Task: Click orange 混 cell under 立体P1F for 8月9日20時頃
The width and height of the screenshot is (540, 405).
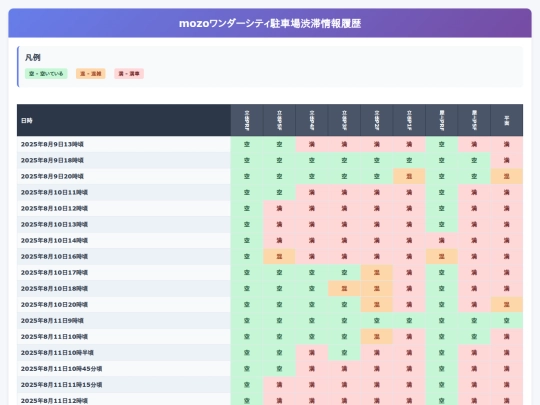Action: [409, 176]
